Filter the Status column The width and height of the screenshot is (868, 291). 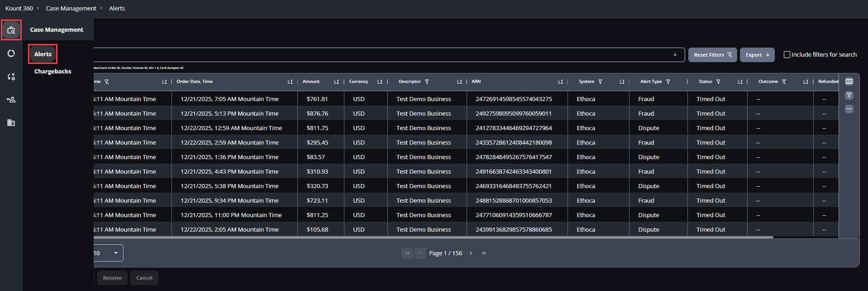718,82
